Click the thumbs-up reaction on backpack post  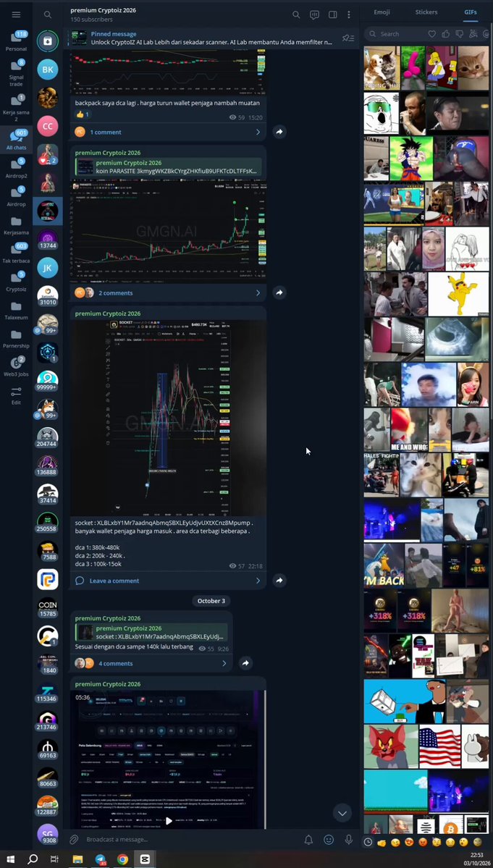pyautogui.click(x=83, y=114)
